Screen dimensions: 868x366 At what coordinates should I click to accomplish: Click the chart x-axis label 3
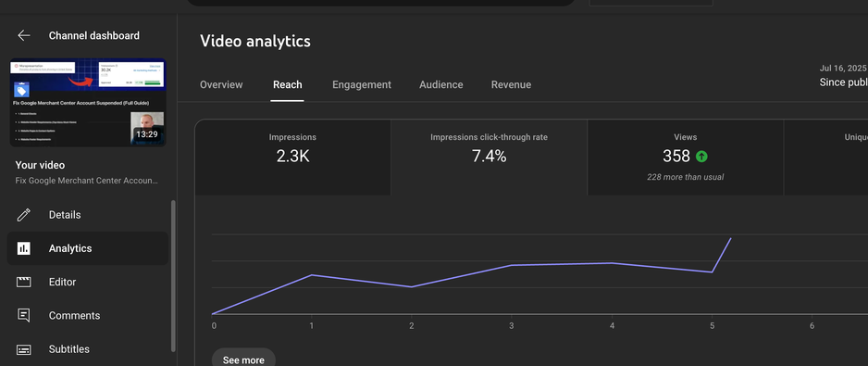511,326
